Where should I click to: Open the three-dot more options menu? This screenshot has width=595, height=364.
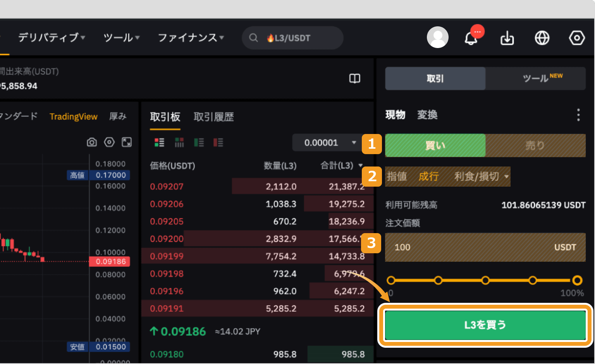tap(578, 115)
